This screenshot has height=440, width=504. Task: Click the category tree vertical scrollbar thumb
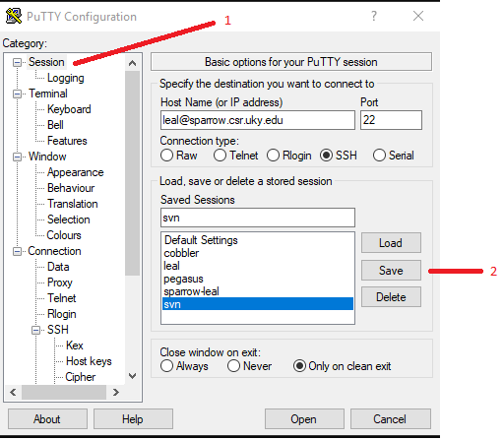[x=132, y=173]
